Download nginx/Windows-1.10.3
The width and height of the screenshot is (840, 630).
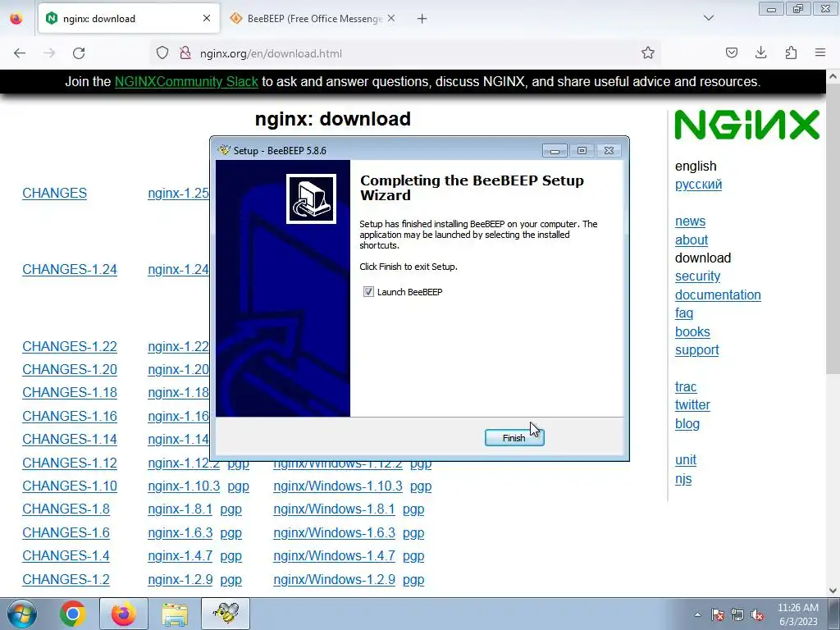tap(337, 486)
